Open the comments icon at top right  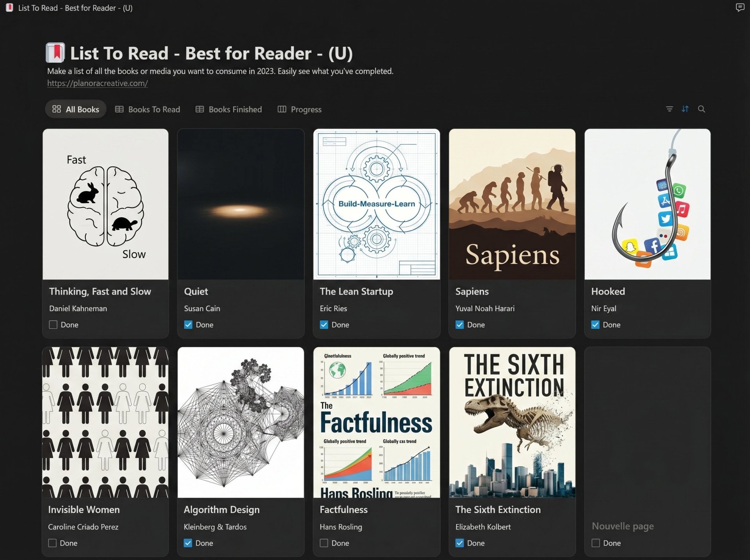tap(740, 7)
